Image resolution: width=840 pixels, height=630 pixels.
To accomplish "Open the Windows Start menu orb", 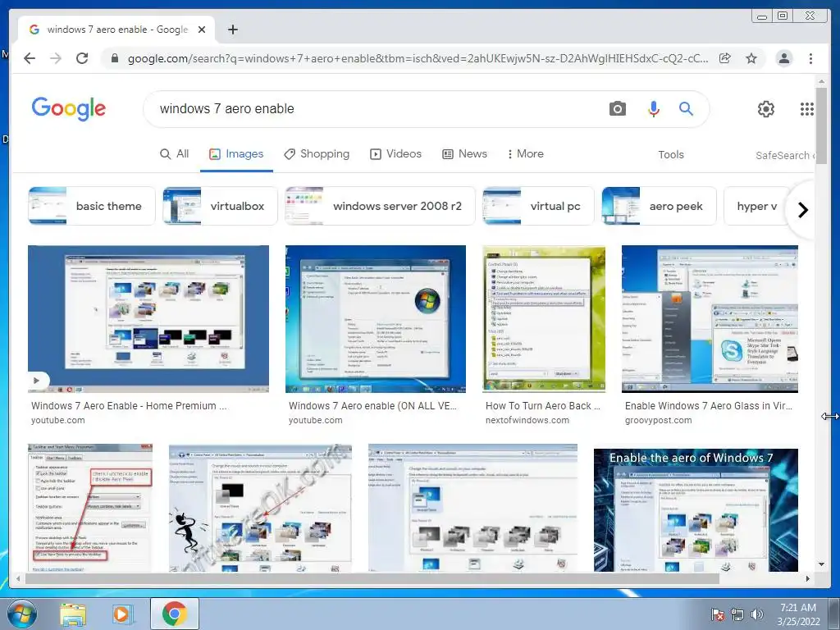I will pos(22,614).
